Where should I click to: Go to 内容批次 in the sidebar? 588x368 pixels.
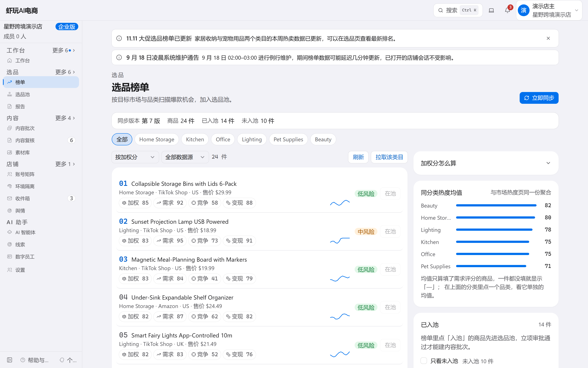(x=41, y=128)
